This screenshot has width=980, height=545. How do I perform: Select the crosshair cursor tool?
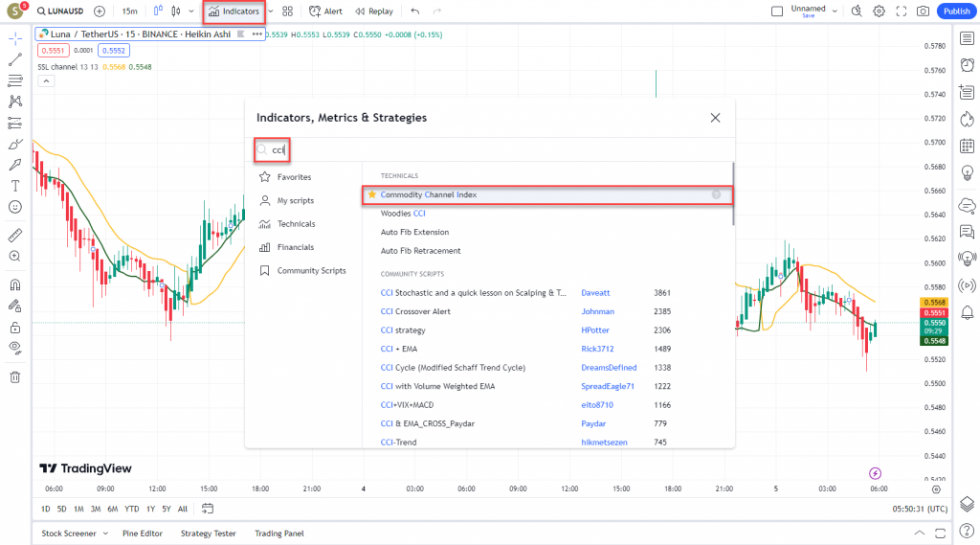15,39
